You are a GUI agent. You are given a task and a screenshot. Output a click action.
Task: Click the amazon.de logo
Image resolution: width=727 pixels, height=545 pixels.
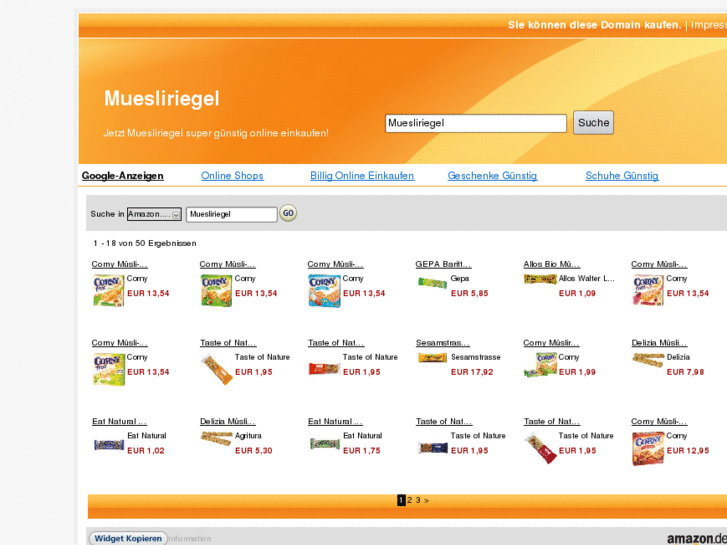click(x=696, y=539)
